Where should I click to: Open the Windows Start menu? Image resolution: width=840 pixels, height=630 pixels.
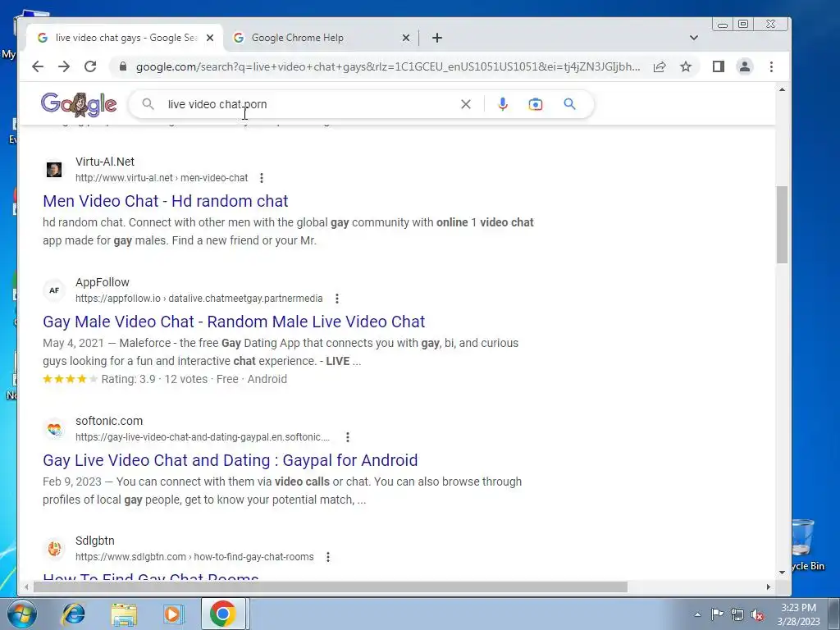tap(21, 614)
